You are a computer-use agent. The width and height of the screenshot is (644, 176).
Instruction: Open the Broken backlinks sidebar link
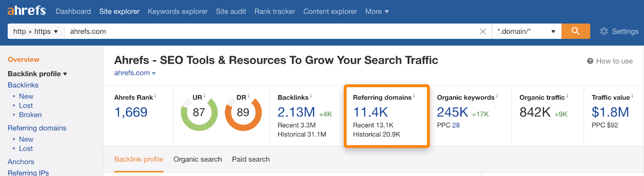(x=30, y=115)
